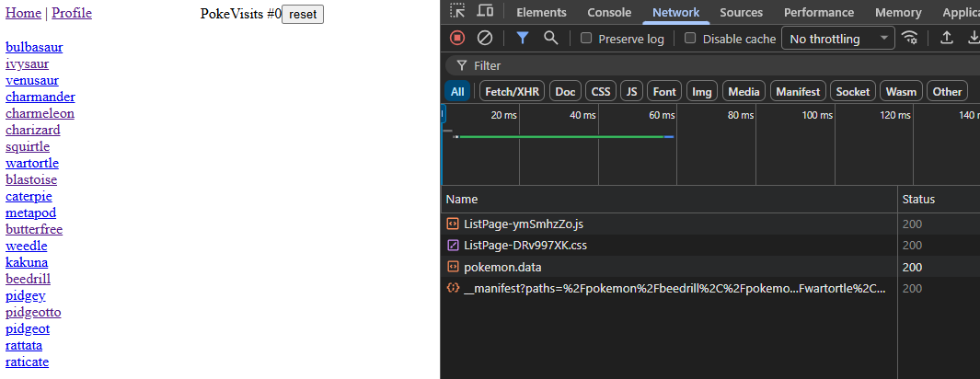Click the Name column header

click(462, 200)
